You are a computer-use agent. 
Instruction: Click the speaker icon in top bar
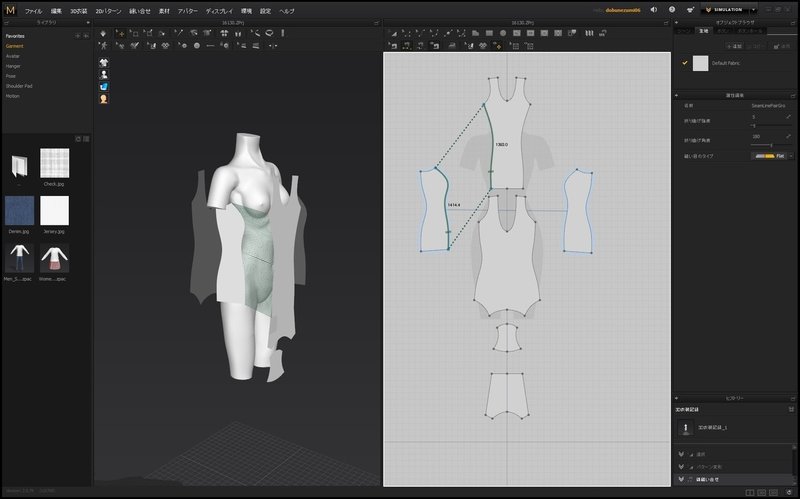[654, 10]
